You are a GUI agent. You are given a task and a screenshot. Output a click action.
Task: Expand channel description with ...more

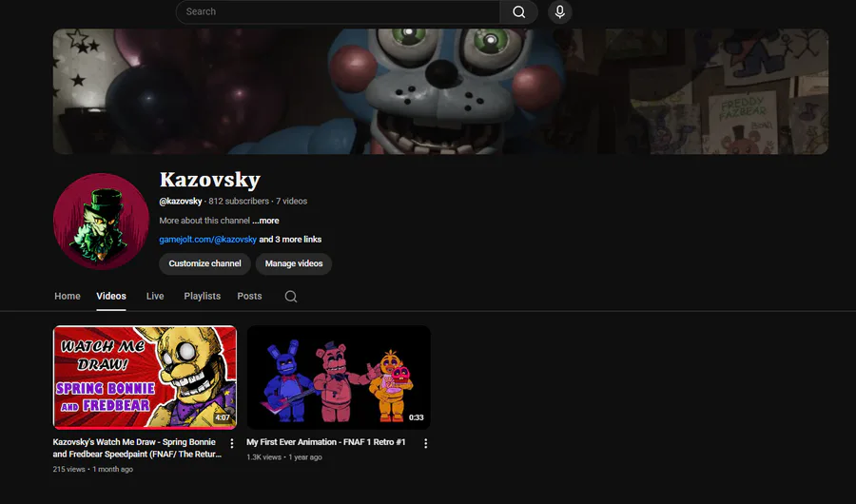265,221
